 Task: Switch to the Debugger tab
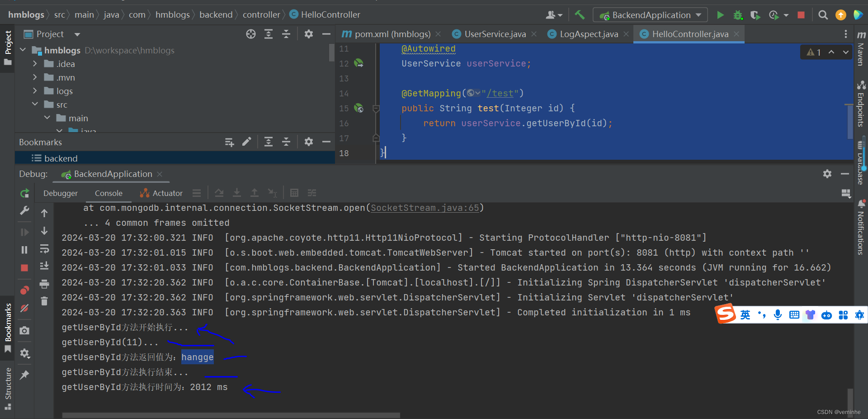[x=60, y=193]
